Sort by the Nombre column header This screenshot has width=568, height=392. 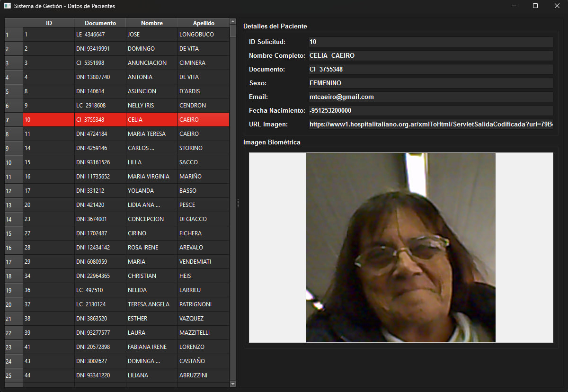point(152,23)
